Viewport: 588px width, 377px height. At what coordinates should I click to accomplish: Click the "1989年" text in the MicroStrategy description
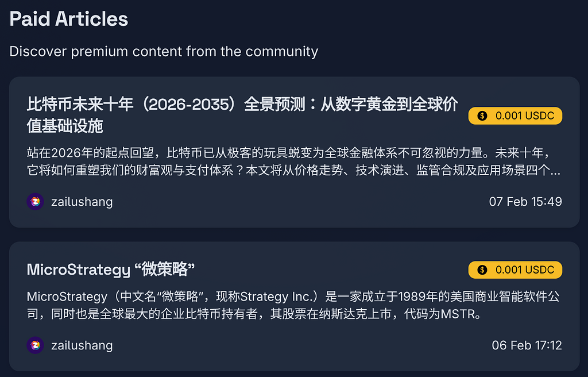[418, 297]
